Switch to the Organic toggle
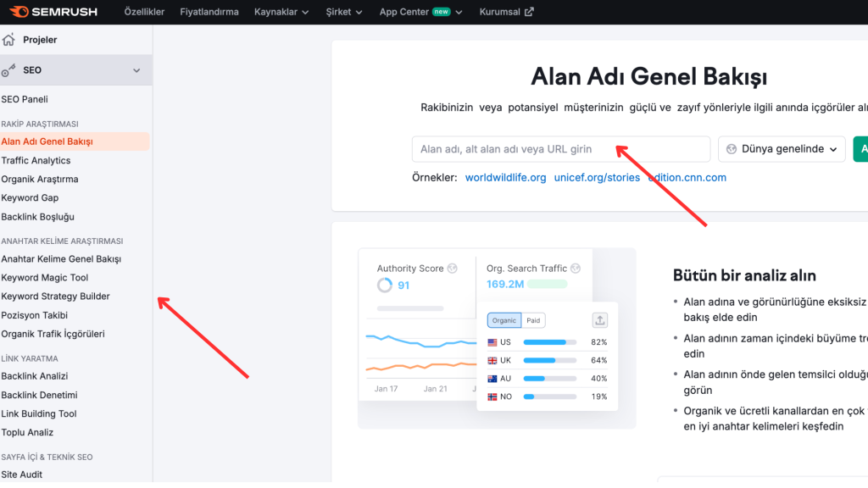The height and width of the screenshot is (488, 868). point(504,320)
